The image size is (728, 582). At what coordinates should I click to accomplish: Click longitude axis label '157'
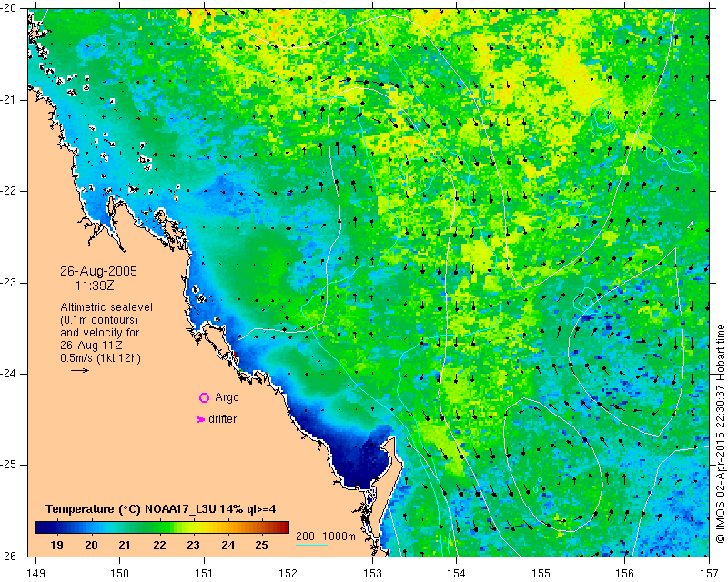(710, 574)
